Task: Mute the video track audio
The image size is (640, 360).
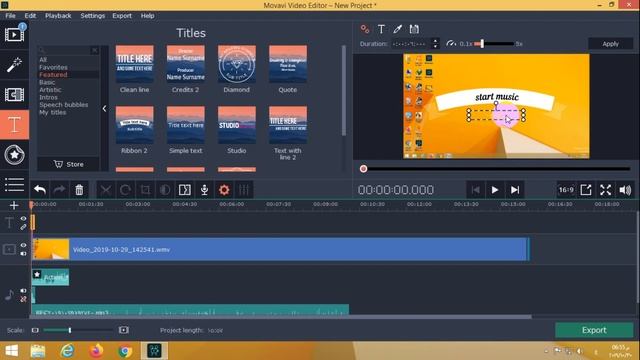Action: pyautogui.click(x=23, y=253)
